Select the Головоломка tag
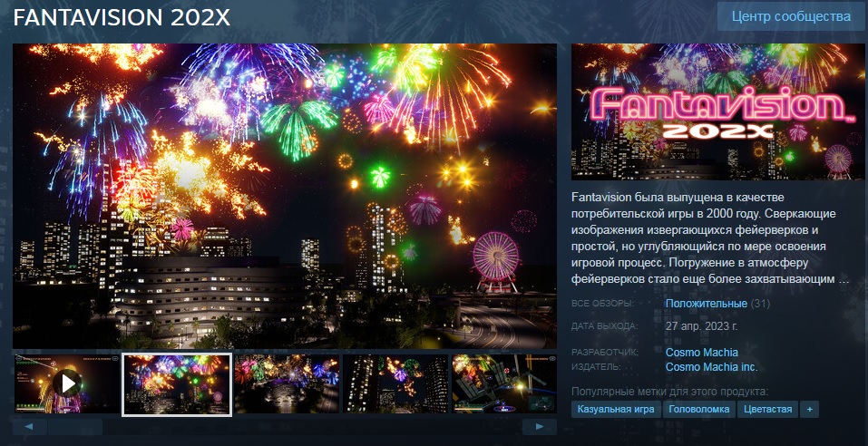Screen dimensions: 868x446 point(698,410)
